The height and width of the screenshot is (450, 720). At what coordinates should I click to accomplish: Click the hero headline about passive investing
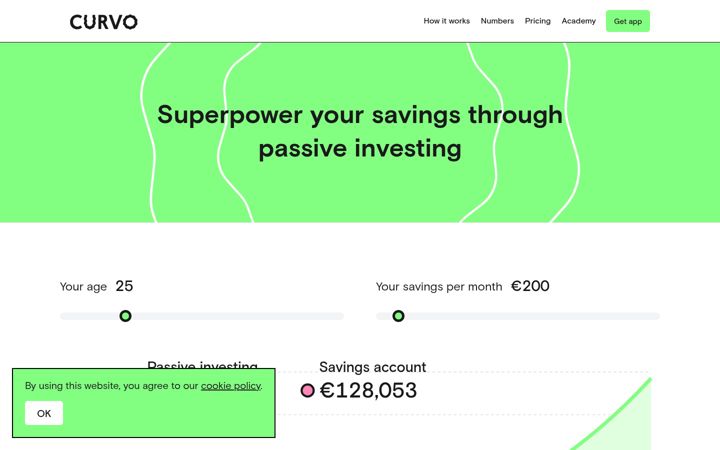(360, 132)
